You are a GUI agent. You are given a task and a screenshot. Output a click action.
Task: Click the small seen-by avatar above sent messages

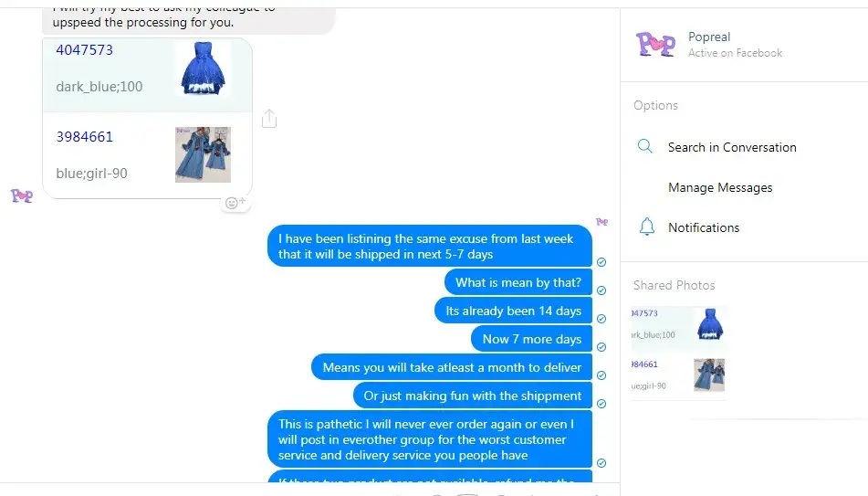pos(601,222)
